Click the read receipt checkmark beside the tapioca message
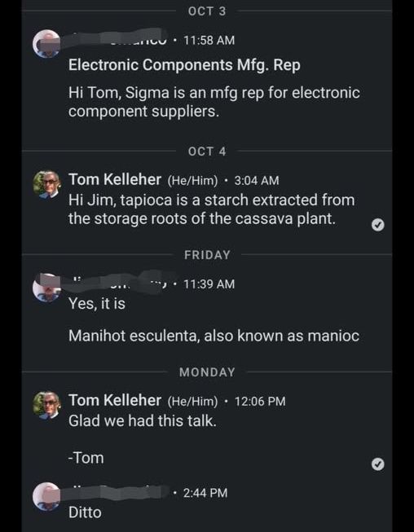The width and height of the screenshot is (414, 532). coord(377,225)
